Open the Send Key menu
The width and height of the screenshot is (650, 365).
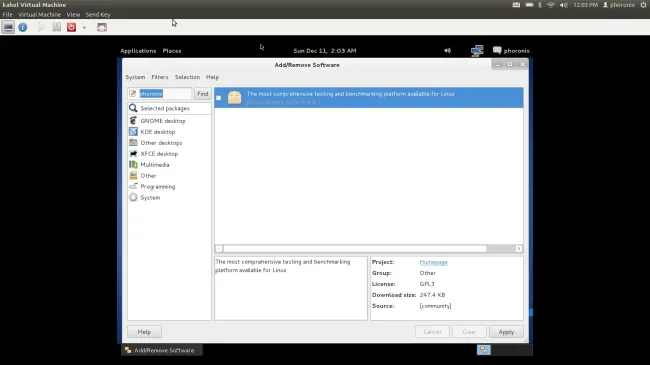tap(98, 15)
